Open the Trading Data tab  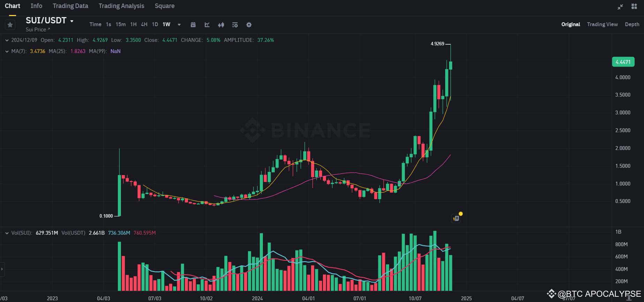tap(70, 6)
